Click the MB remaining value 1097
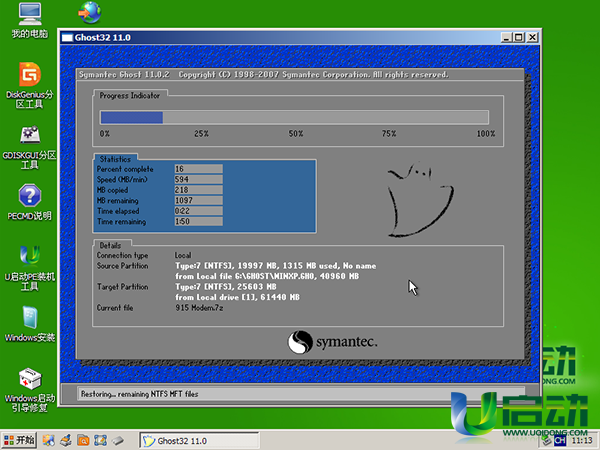The height and width of the screenshot is (450, 600). click(199, 201)
